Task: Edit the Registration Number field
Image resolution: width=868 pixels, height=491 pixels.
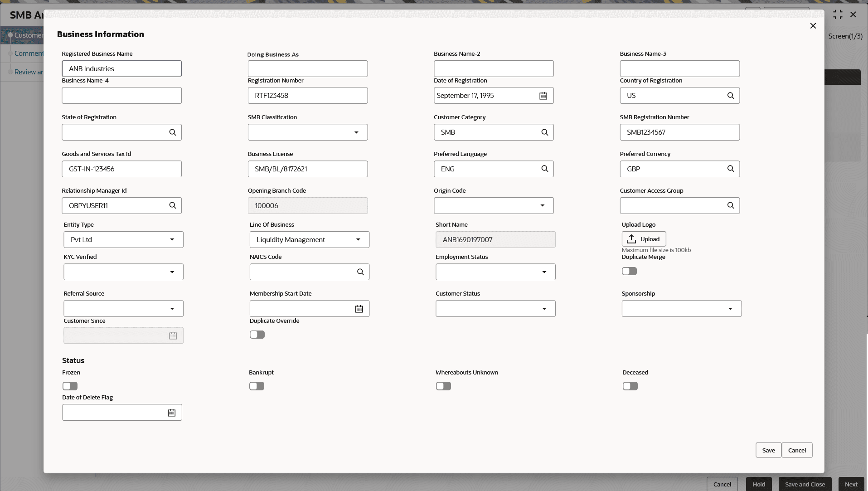Action: coord(308,96)
